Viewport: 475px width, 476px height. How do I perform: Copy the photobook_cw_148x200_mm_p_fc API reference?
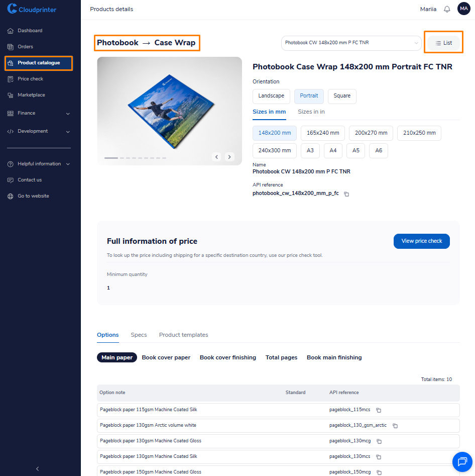pos(346,194)
